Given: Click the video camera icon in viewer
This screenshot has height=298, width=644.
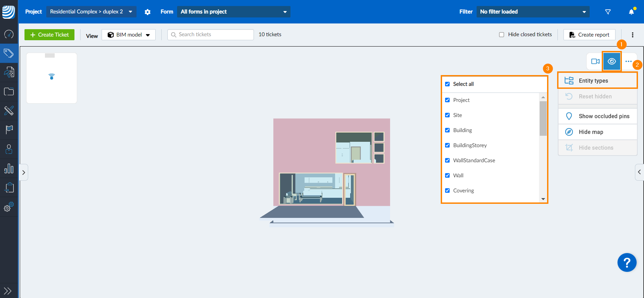Looking at the screenshot, I should (x=595, y=61).
